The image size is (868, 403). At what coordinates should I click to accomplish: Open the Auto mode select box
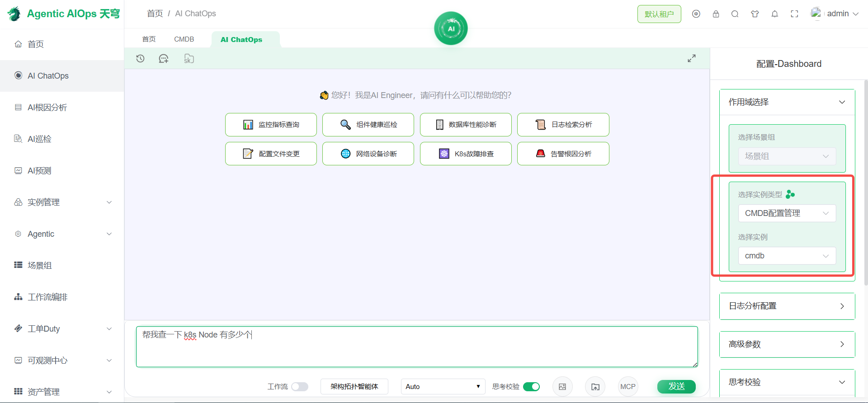pos(443,387)
